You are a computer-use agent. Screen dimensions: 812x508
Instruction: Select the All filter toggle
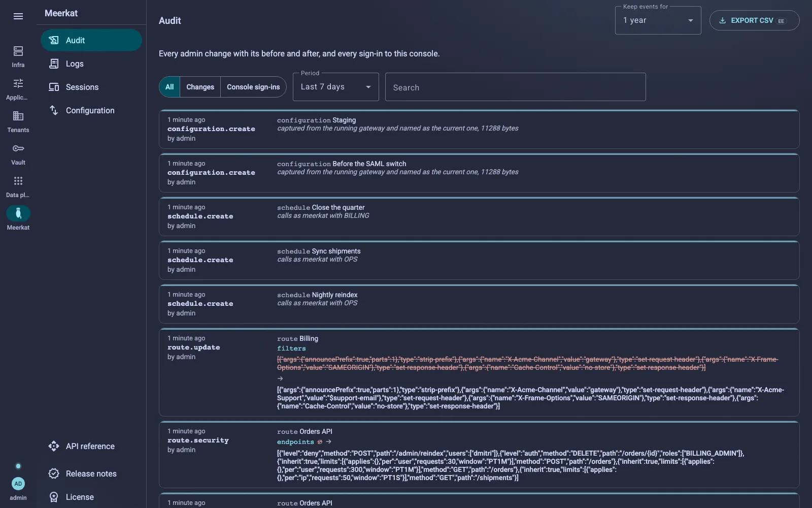(170, 87)
